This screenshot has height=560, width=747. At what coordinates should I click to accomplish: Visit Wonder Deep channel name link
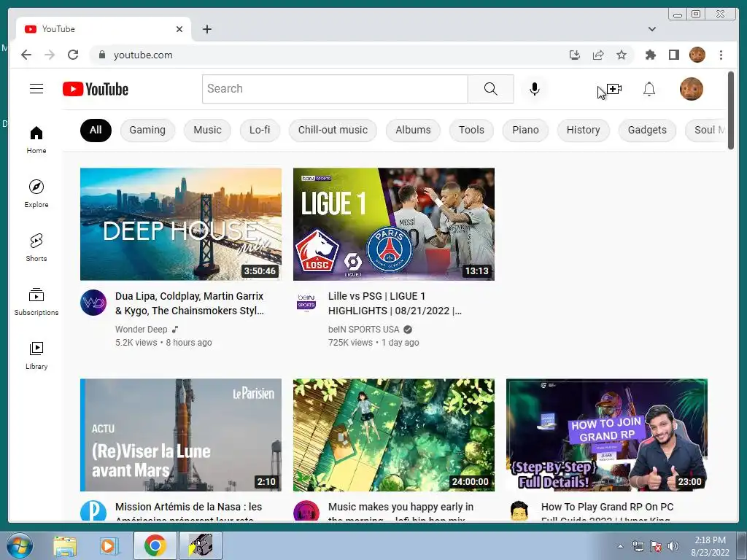[x=141, y=330]
